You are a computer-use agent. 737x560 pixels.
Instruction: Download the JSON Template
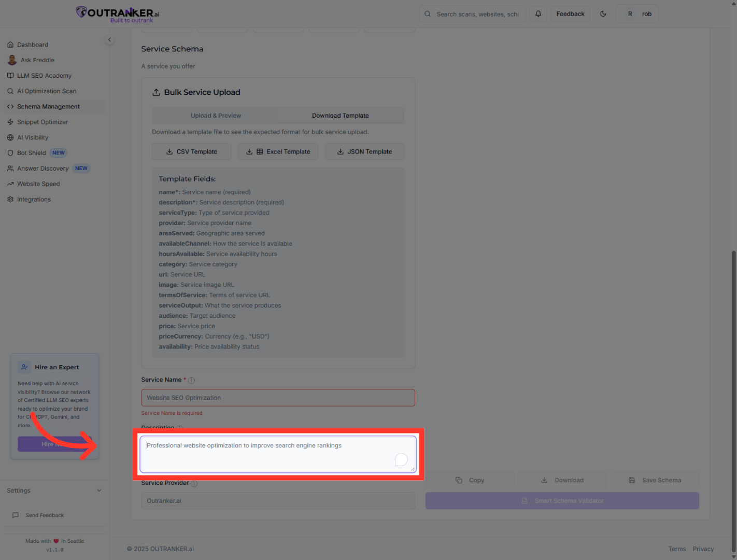pyautogui.click(x=364, y=152)
